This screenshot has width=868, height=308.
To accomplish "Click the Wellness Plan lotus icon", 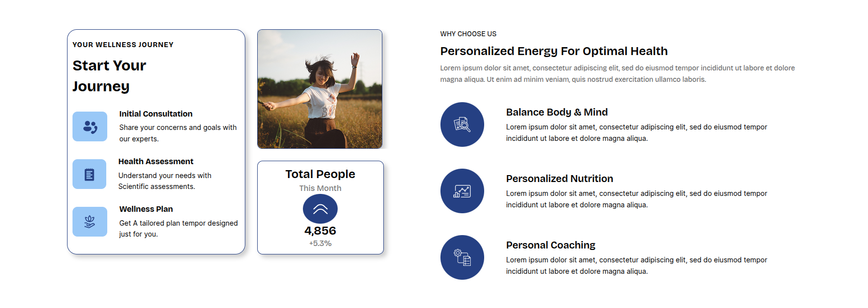I will click(x=90, y=222).
